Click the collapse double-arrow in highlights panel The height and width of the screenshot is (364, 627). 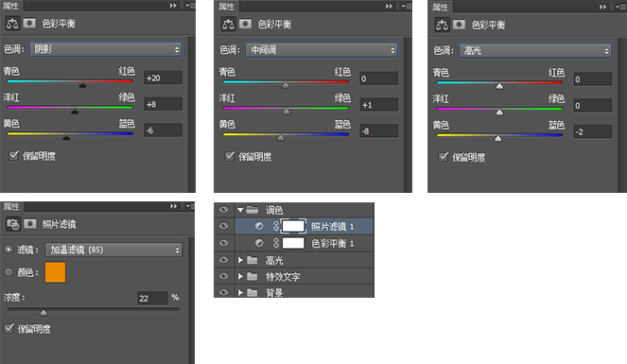pos(602,7)
